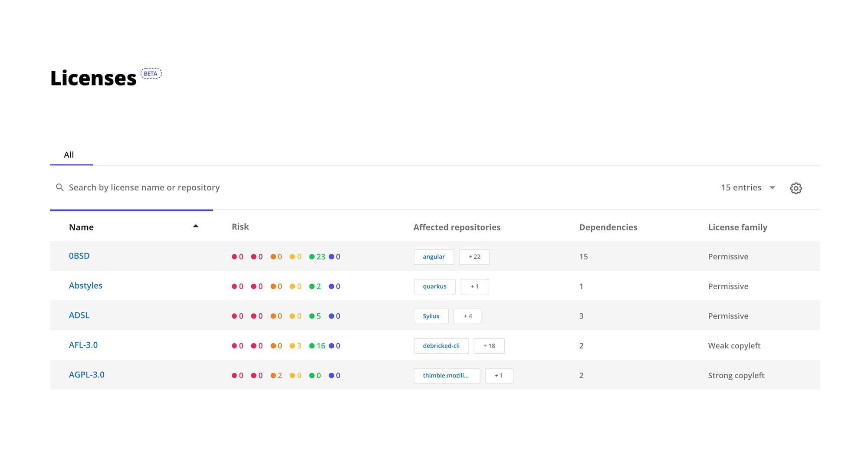This screenshot has height=456, width=868.
Task: Click Permissive in Abstyles row
Action: coord(728,286)
